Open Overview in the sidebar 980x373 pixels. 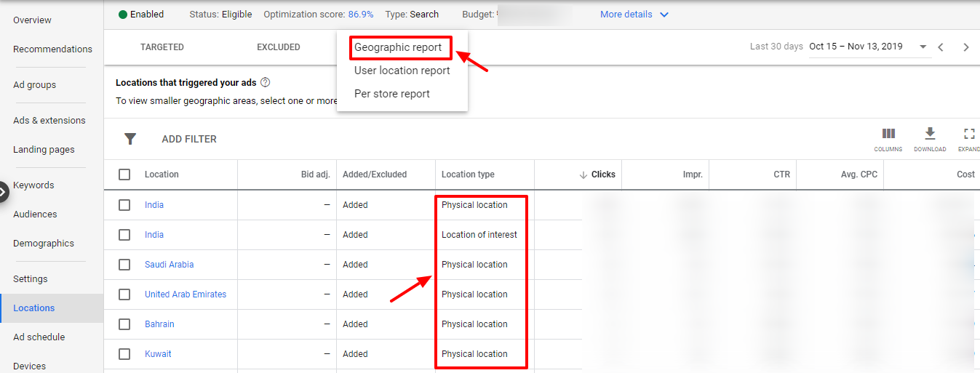(32, 20)
